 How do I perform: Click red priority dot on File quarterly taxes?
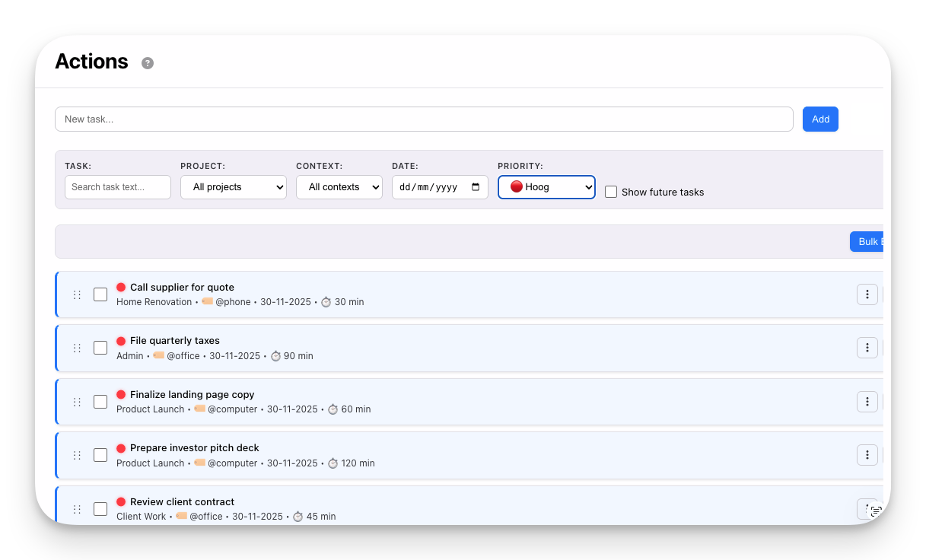[x=121, y=341]
